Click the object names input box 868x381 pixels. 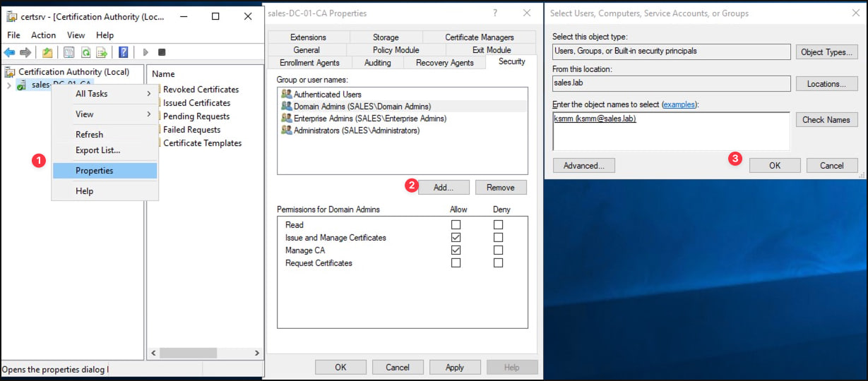pos(671,131)
